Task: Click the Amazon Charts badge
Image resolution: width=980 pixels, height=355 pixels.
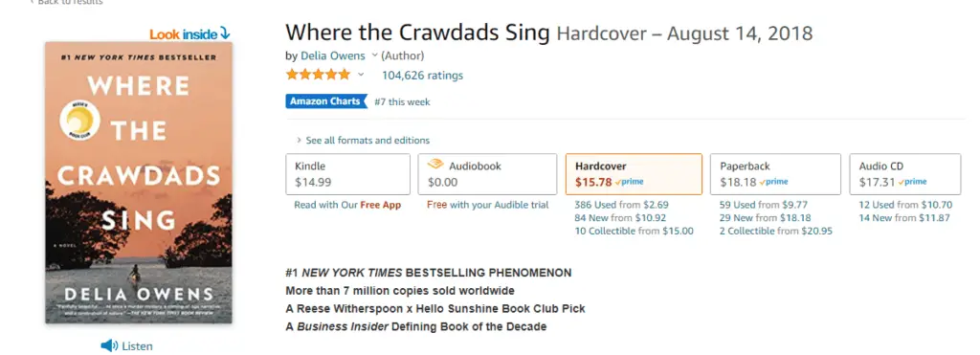Action: point(326,101)
